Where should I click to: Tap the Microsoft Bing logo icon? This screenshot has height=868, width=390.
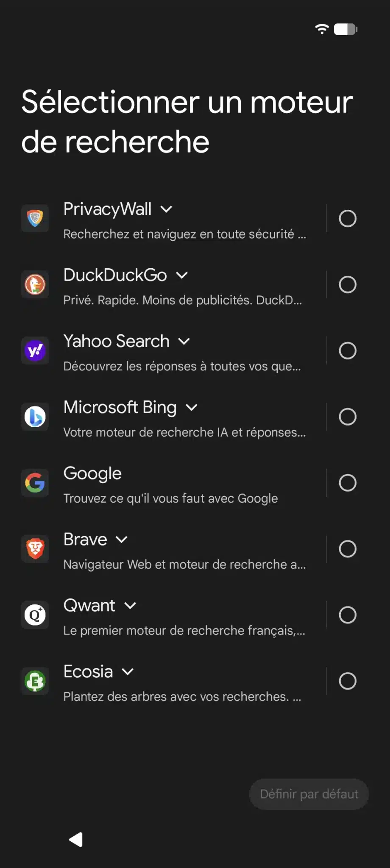35,417
